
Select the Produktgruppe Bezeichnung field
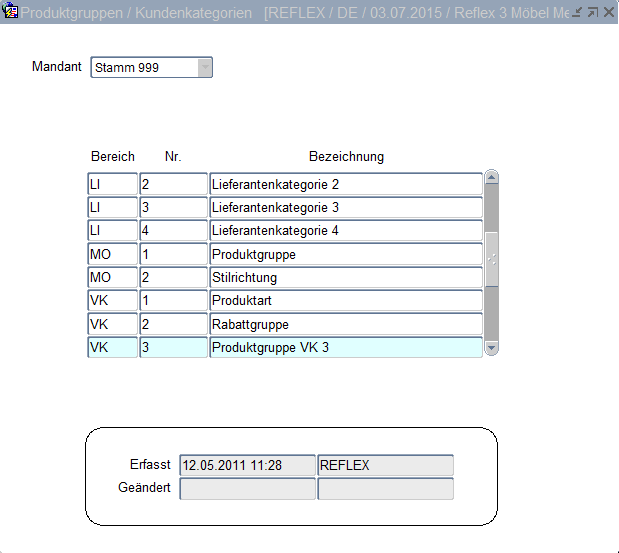point(345,255)
